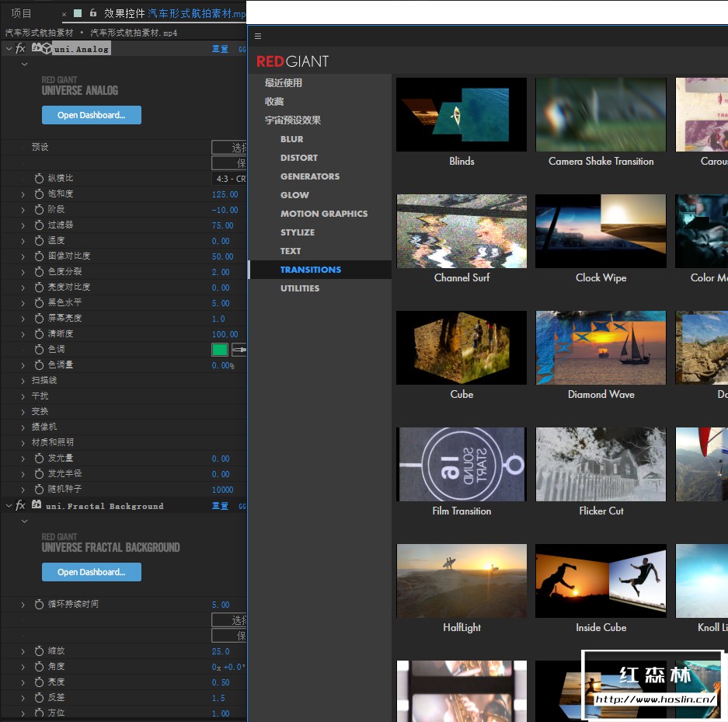Expand the 扫描线 property group

coord(23,381)
